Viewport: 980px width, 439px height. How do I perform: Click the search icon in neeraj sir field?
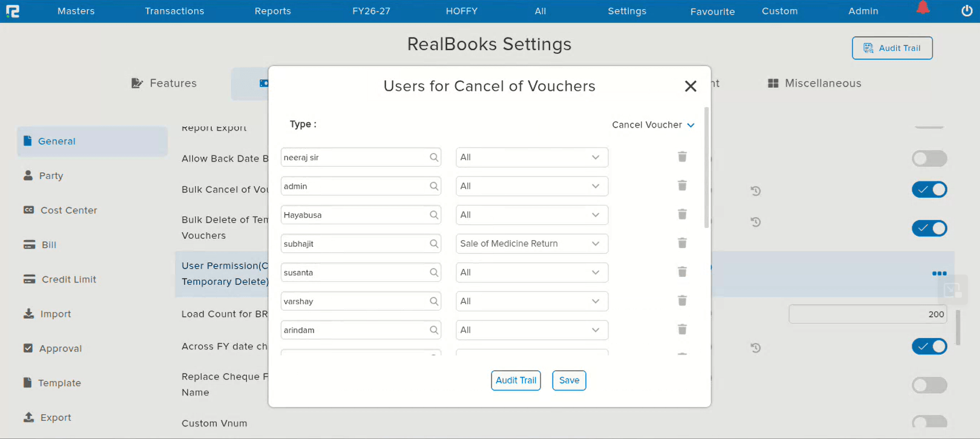pos(434,157)
